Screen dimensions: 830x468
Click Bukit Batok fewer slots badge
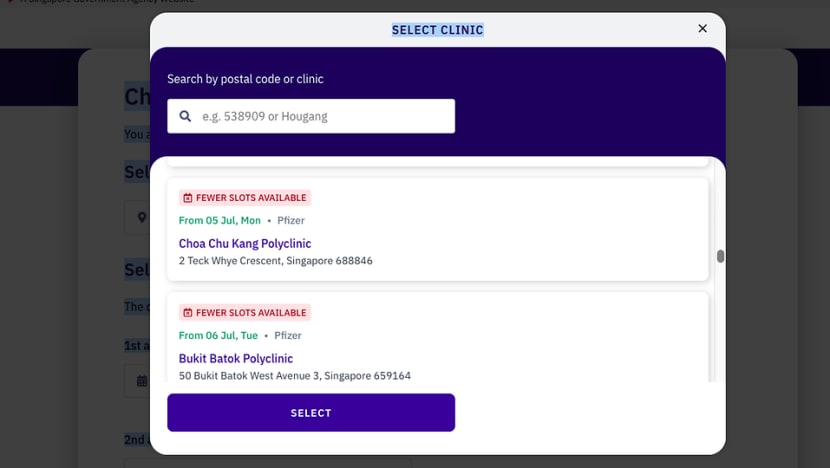tap(245, 313)
